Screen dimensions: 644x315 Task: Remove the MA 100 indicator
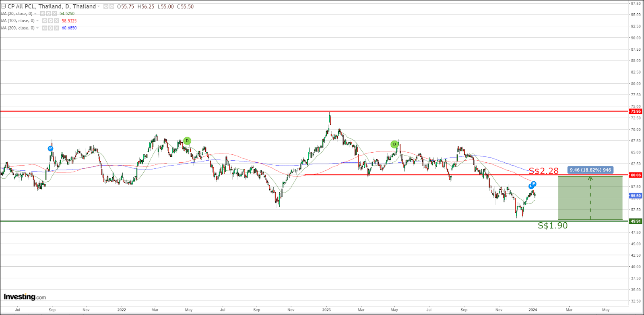[x=57, y=21]
